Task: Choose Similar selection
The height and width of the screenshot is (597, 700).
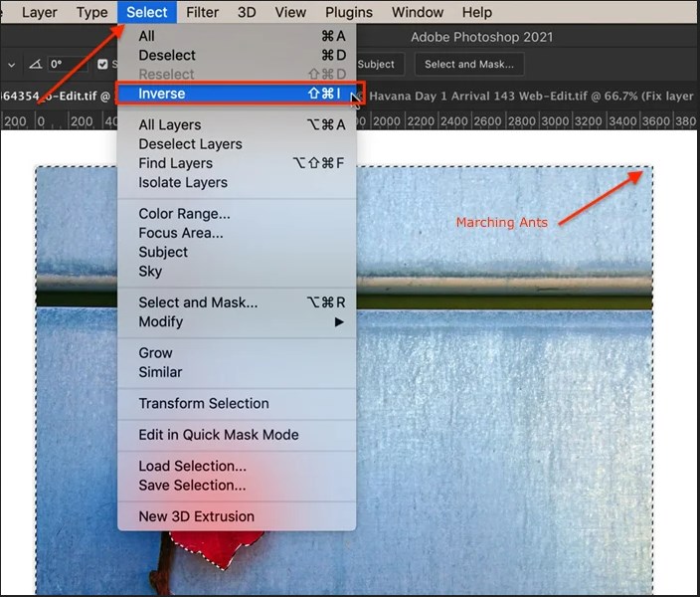Action: (237, 372)
